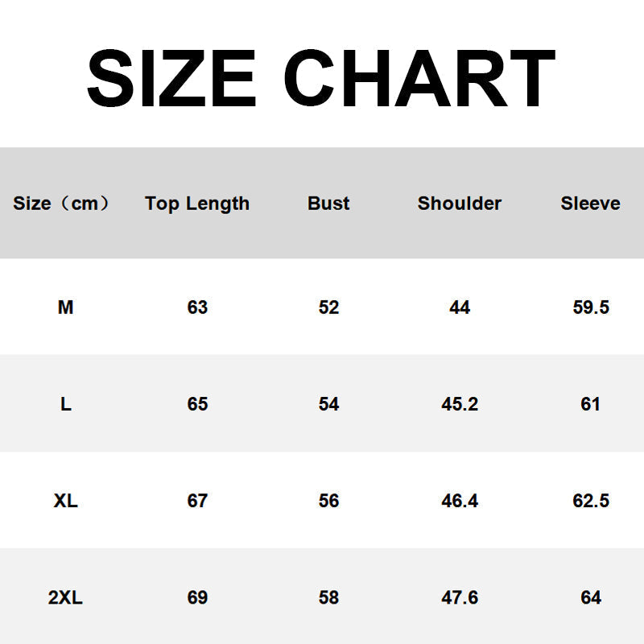
Task: Click Top Length value 63
Action: [x=197, y=308]
